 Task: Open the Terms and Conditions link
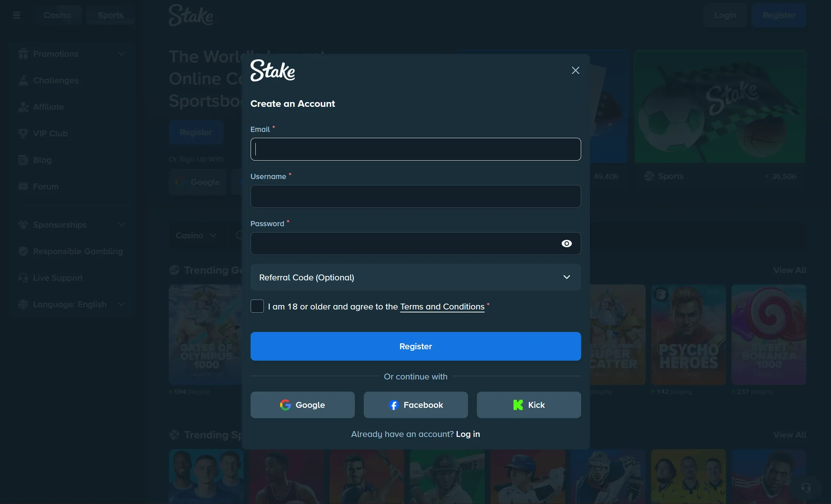pos(442,307)
